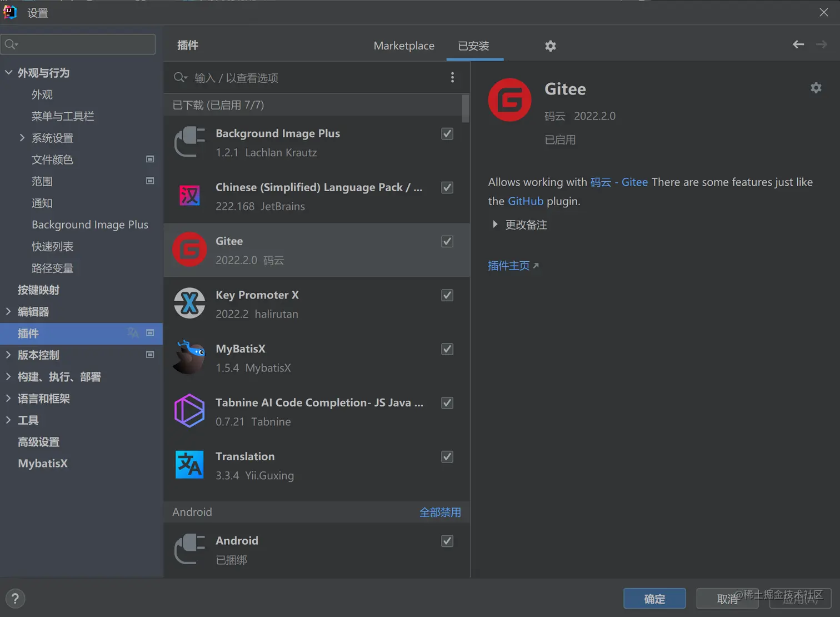Image resolution: width=840 pixels, height=617 pixels.
Task: Uncheck the Chinese Language Pack plugin
Action: tap(447, 187)
